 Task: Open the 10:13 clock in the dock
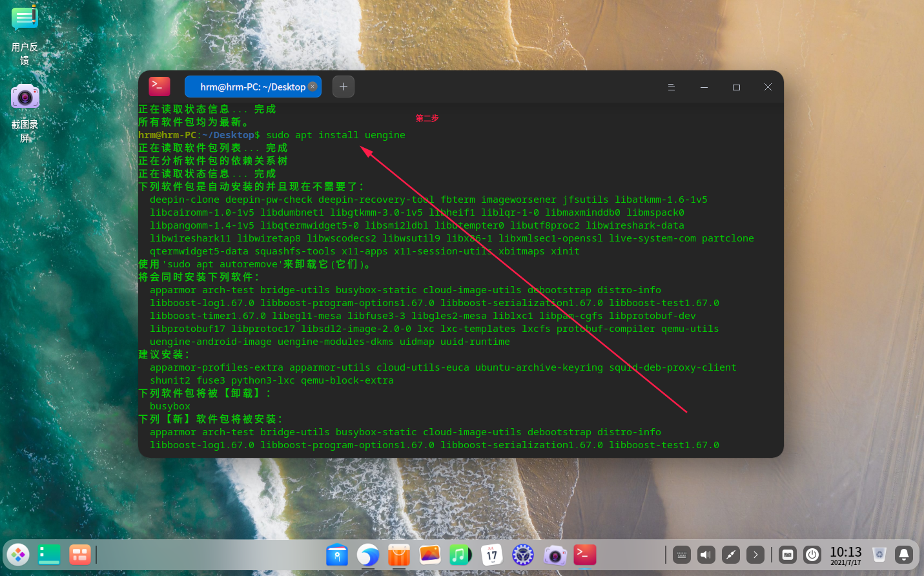tap(846, 555)
